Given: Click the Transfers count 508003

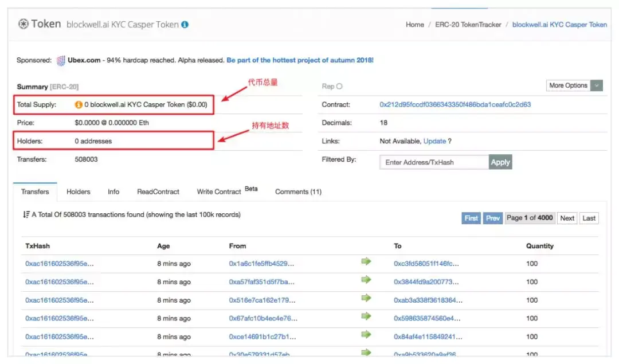Looking at the screenshot, I should 86,159.
